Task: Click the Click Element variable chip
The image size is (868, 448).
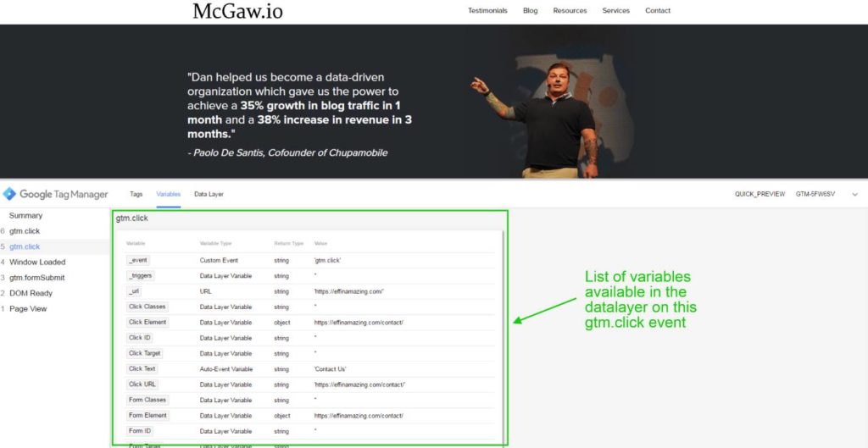Action: 147,322
